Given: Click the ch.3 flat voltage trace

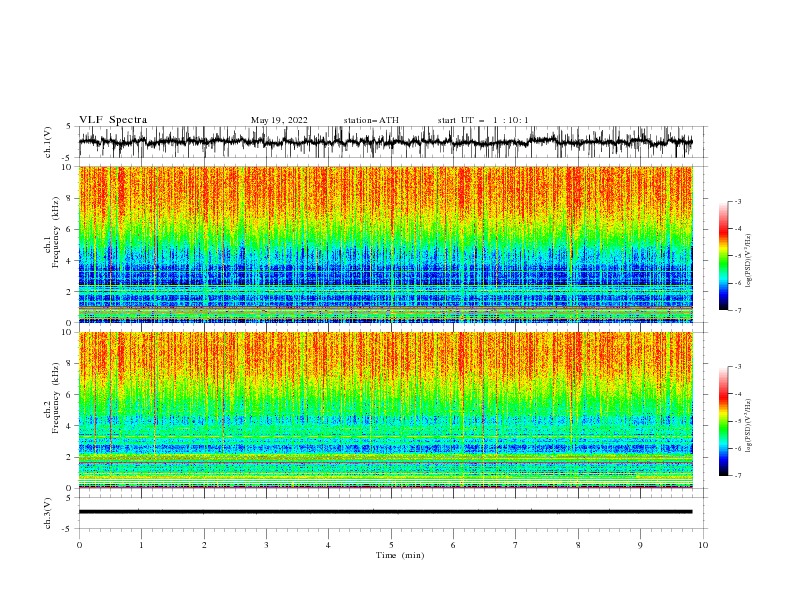Looking at the screenshot, I should 385,512.
